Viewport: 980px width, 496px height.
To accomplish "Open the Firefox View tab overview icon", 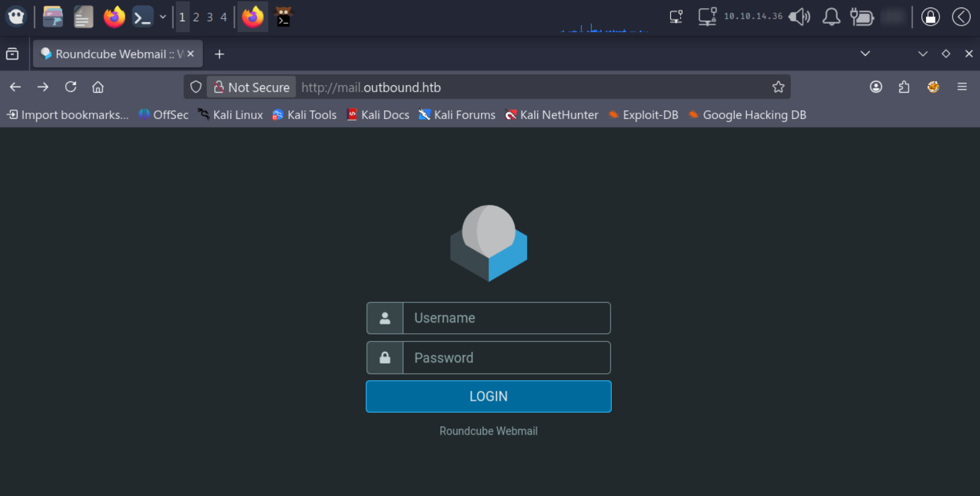I will 12,54.
